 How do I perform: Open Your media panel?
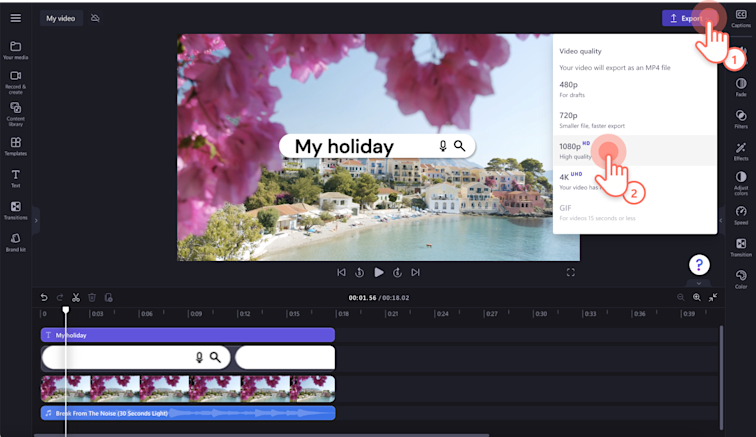(15, 50)
